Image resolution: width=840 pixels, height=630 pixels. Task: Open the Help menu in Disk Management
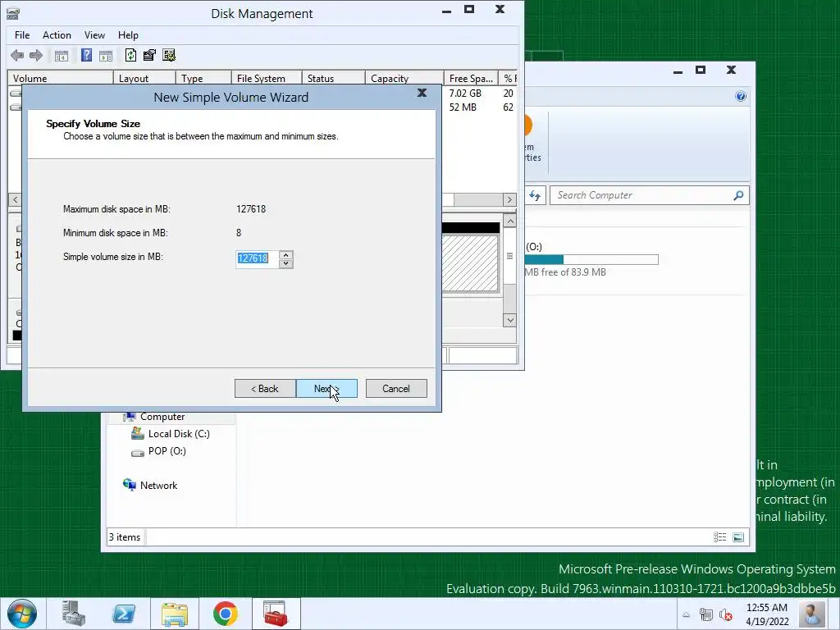pos(128,34)
